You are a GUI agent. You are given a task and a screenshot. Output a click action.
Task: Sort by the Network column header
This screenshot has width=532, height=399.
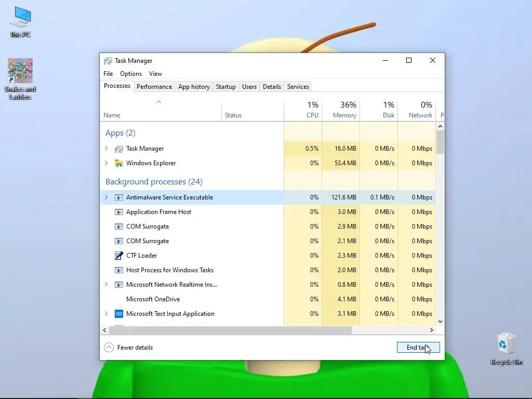(417, 110)
